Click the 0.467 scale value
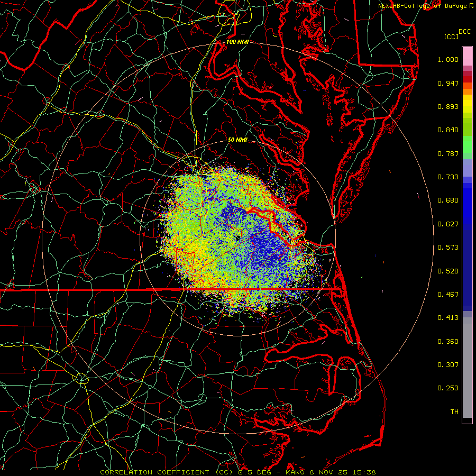Screen dimensions: 476x476 448,295
